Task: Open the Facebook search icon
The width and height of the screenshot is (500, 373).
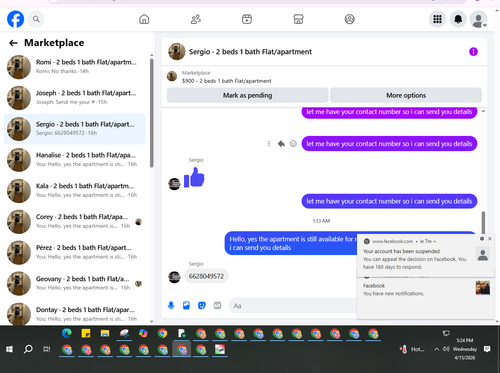Action: point(36,19)
